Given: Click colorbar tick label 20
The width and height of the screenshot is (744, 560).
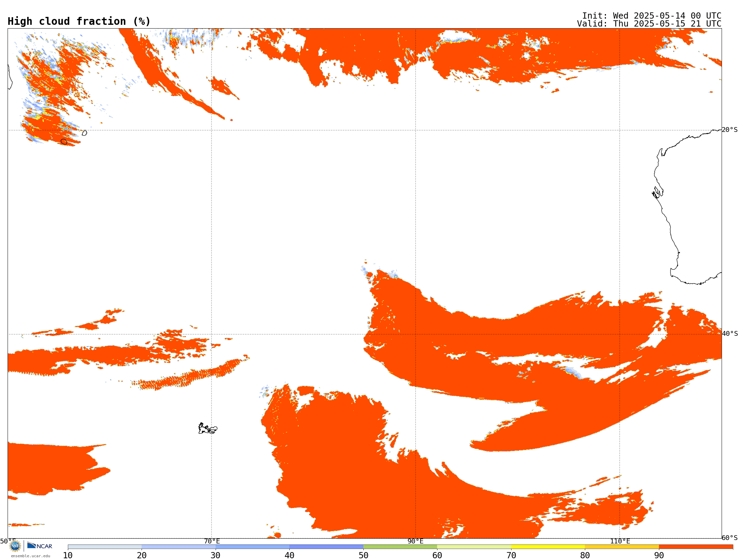Looking at the screenshot, I should point(142,556).
